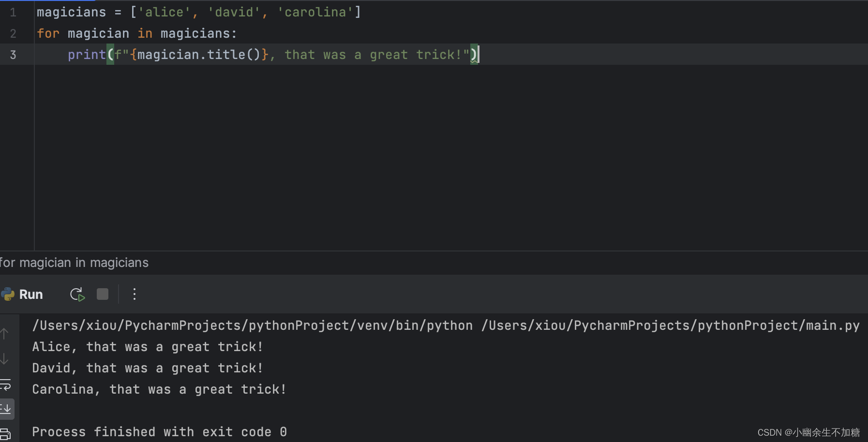Click the 'for' keyword on line 2
Screen dimensions: 868x442
pos(48,33)
